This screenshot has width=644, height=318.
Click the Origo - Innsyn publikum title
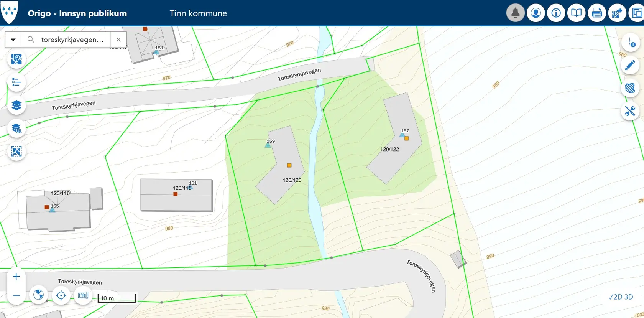coord(77,13)
